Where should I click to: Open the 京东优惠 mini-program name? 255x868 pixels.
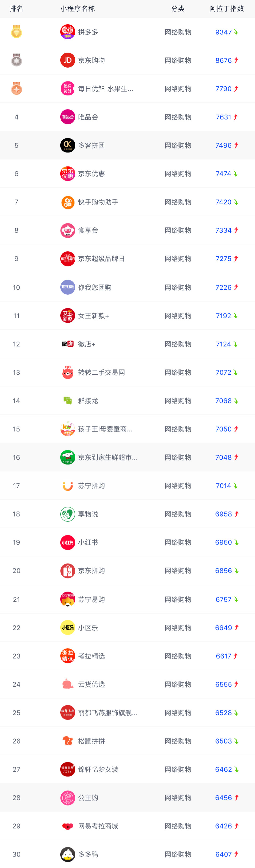[91, 174]
